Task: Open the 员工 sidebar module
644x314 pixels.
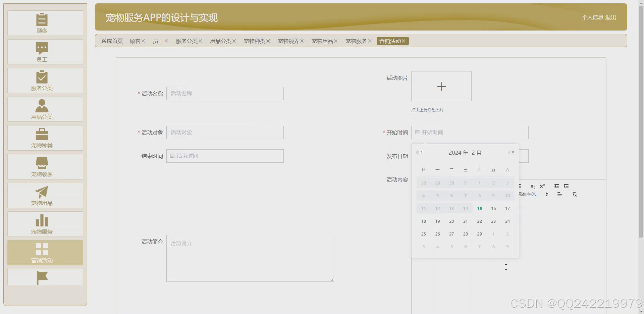Action: point(45,52)
